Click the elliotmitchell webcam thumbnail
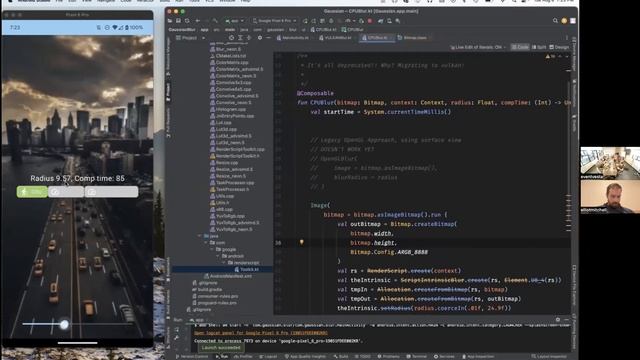The height and width of the screenshot is (360, 640). pyautogui.click(x=610, y=196)
